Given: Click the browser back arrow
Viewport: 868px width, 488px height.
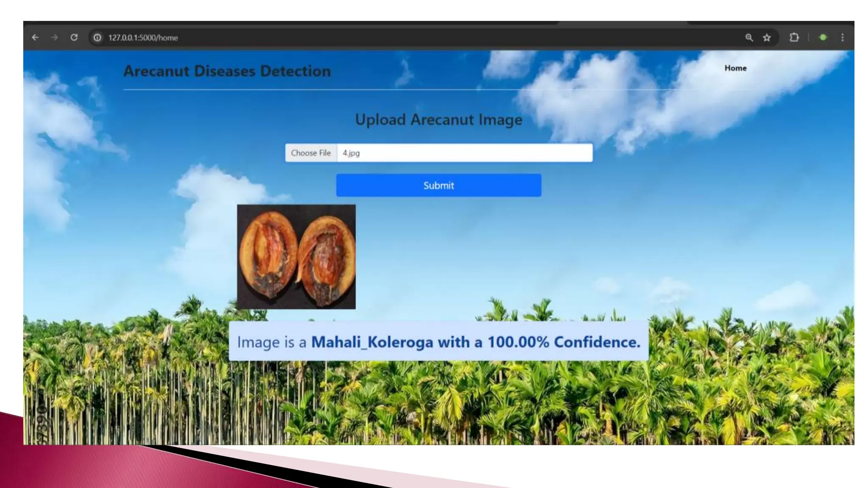Looking at the screenshot, I should click(x=35, y=38).
